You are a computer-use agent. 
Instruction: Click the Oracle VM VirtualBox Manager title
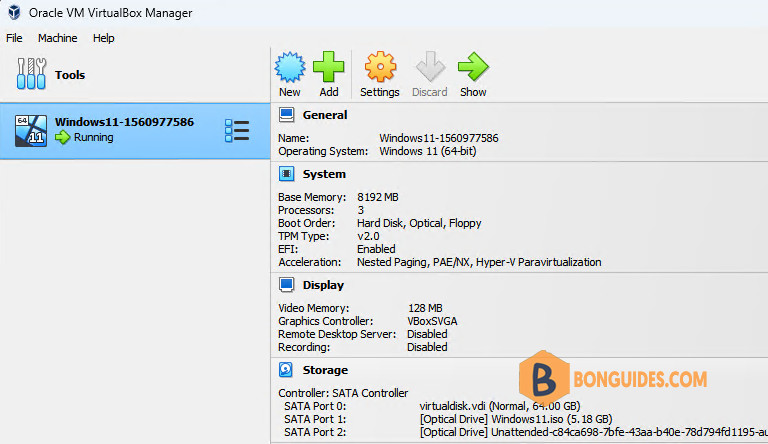tap(111, 13)
